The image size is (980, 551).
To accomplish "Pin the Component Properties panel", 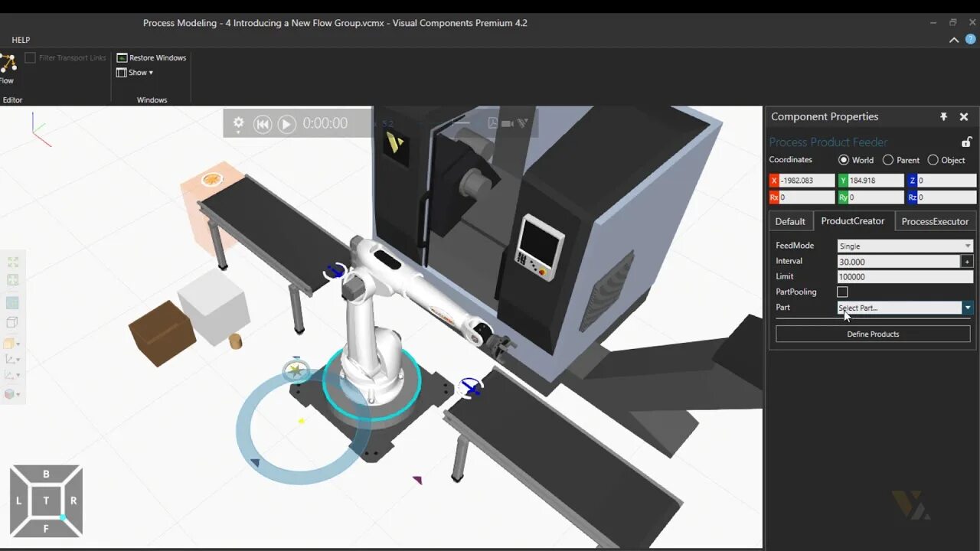I will coord(943,116).
